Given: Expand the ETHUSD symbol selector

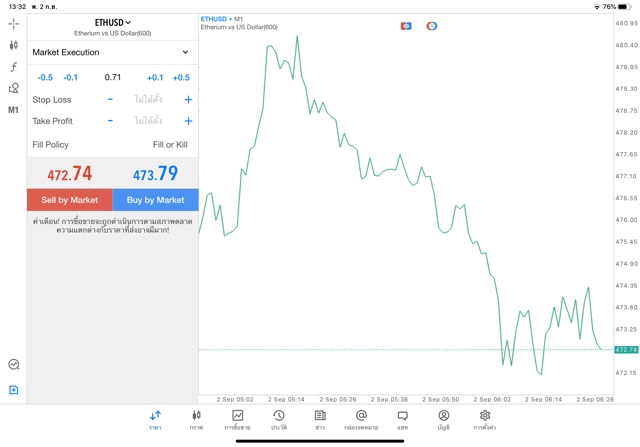Looking at the screenshot, I should (x=112, y=22).
